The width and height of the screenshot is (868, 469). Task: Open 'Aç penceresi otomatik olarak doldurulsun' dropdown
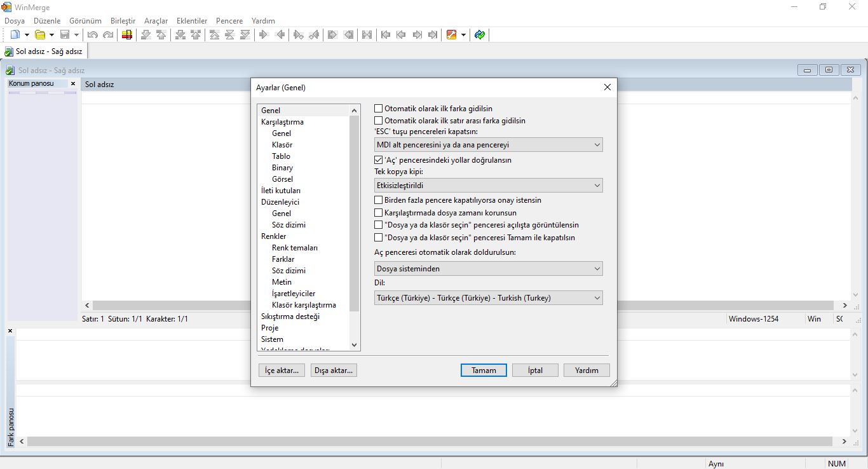(x=488, y=269)
